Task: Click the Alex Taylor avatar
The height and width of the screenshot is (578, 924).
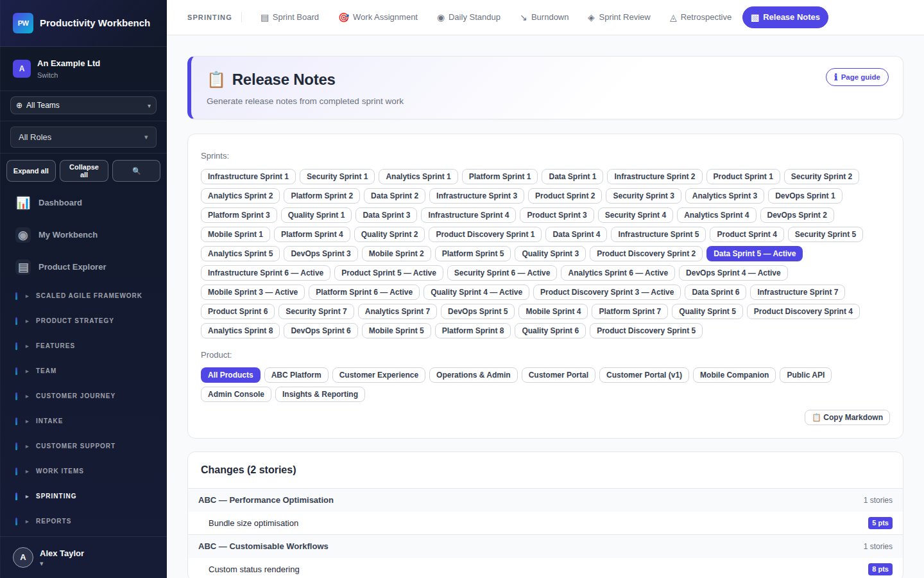Action: [23, 557]
